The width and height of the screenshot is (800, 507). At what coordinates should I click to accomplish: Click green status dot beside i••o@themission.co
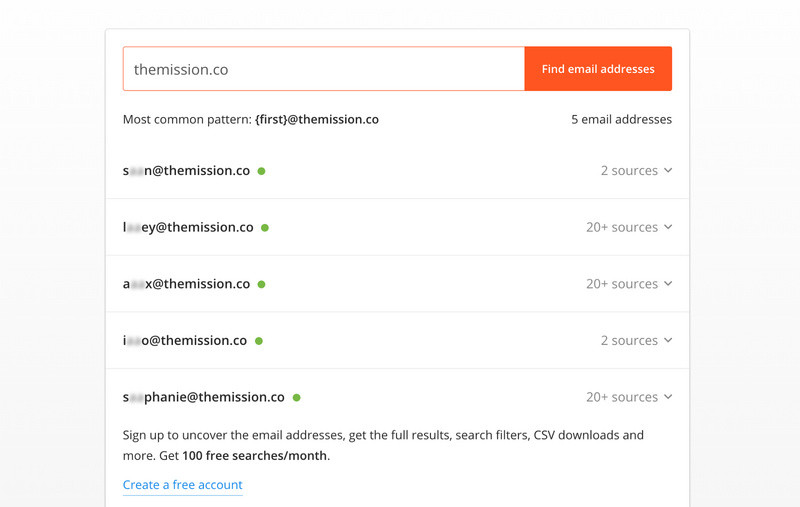tap(259, 341)
